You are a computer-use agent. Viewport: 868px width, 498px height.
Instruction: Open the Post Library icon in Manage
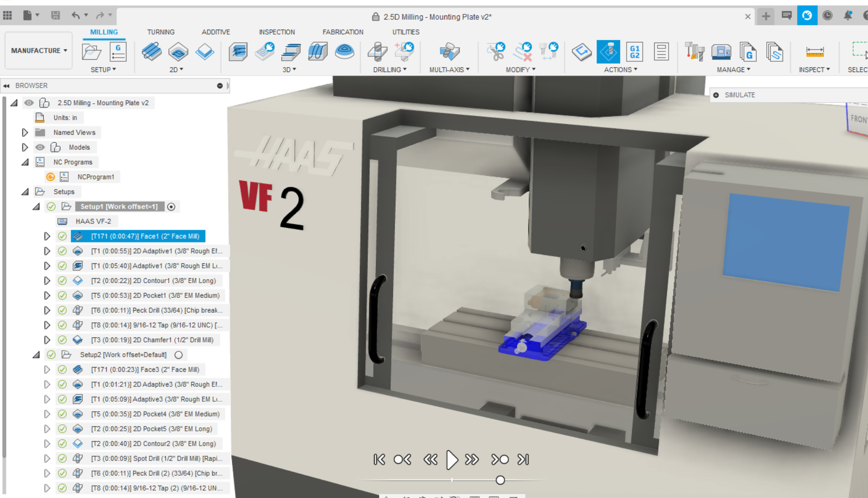(x=748, y=52)
